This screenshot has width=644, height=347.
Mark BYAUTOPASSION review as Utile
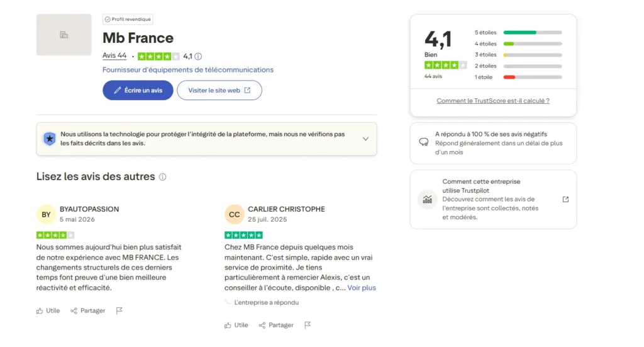tap(48, 311)
